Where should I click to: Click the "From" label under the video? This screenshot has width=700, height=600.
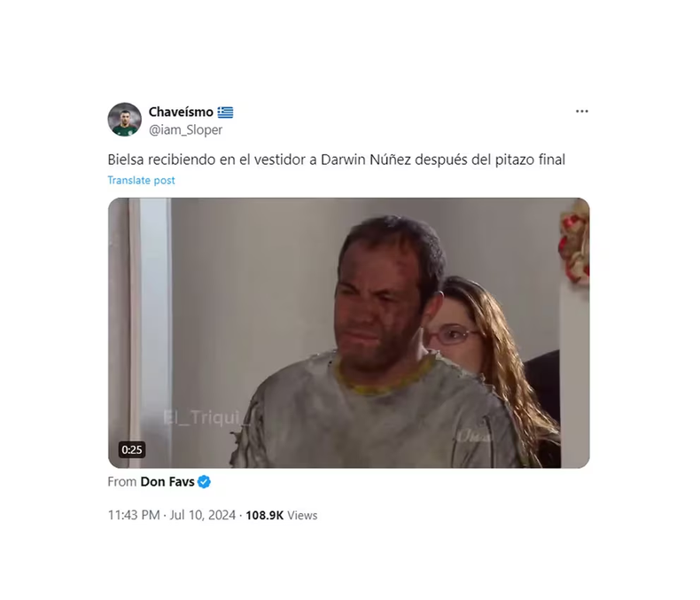[122, 482]
